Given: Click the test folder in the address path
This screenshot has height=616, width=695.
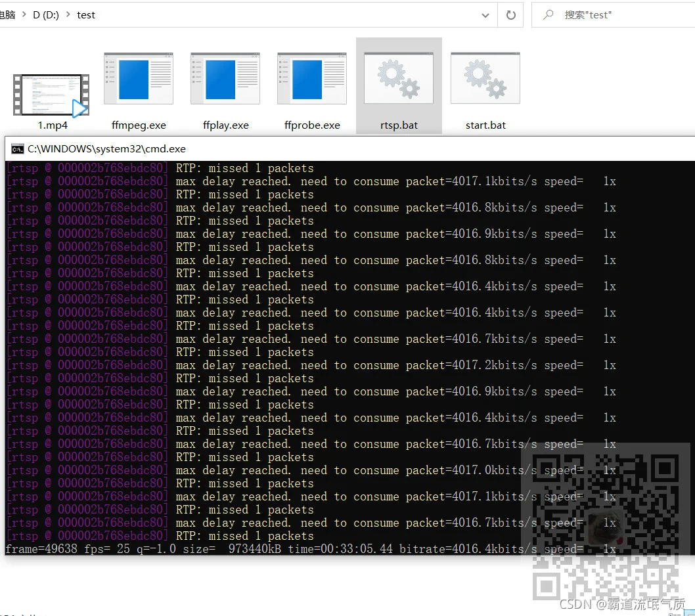Looking at the screenshot, I should [86, 15].
